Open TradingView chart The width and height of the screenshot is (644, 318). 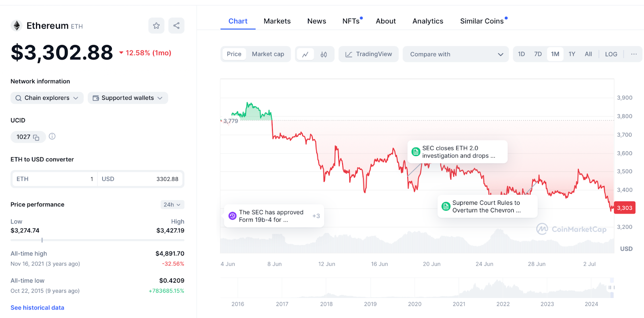(x=368, y=54)
